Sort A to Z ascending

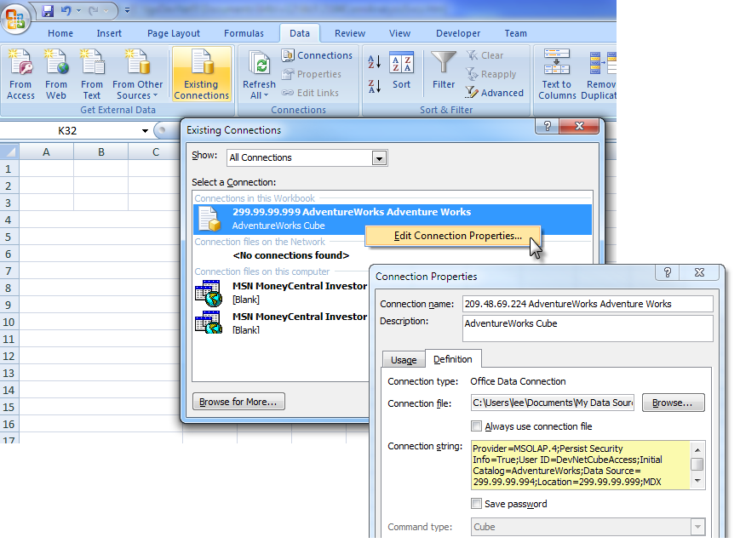click(374, 62)
